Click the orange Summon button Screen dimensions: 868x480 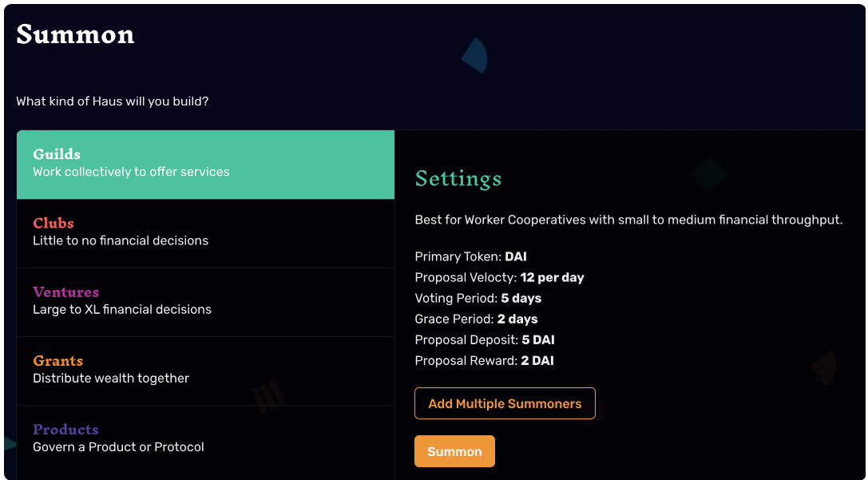(454, 451)
